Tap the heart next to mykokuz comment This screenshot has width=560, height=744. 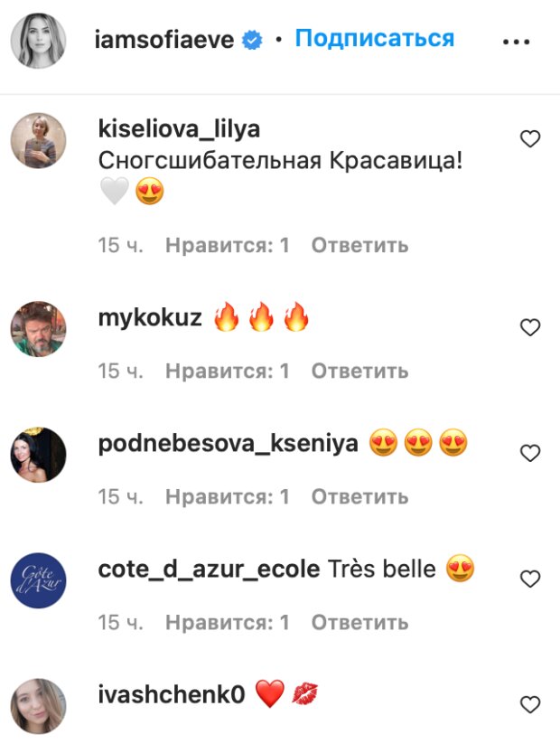click(530, 327)
